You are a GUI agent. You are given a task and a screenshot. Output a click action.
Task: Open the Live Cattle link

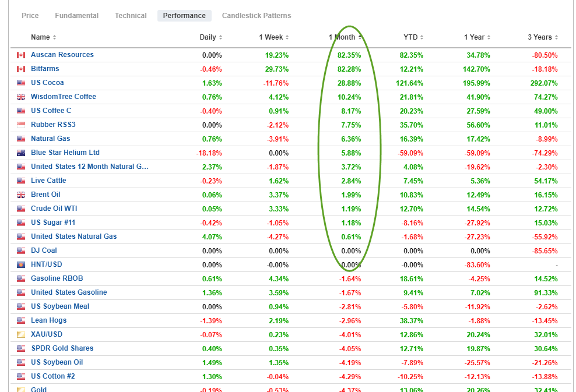click(x=48, y=180)
